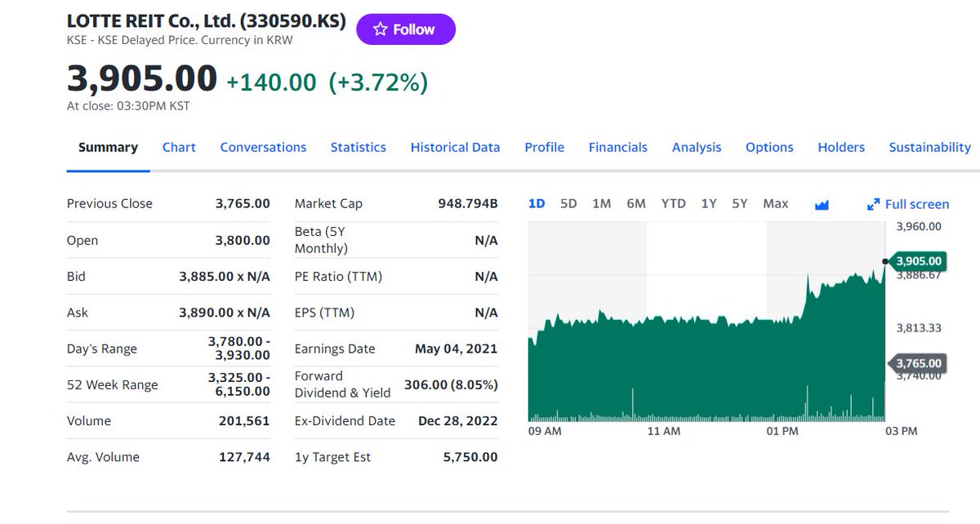980x524 pixels.
Task: Click the Previous Close value 3,765.00
Action: point(243,203)
